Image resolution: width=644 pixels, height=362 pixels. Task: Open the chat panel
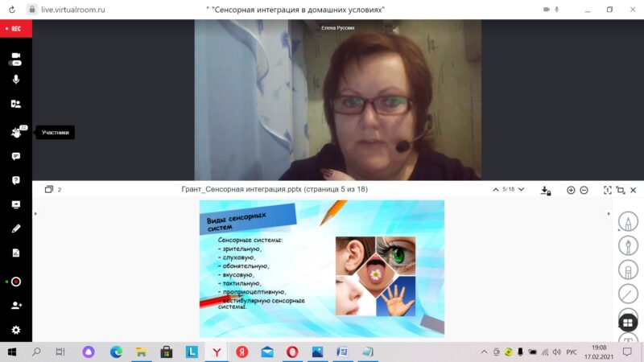(x=15, y=156)
